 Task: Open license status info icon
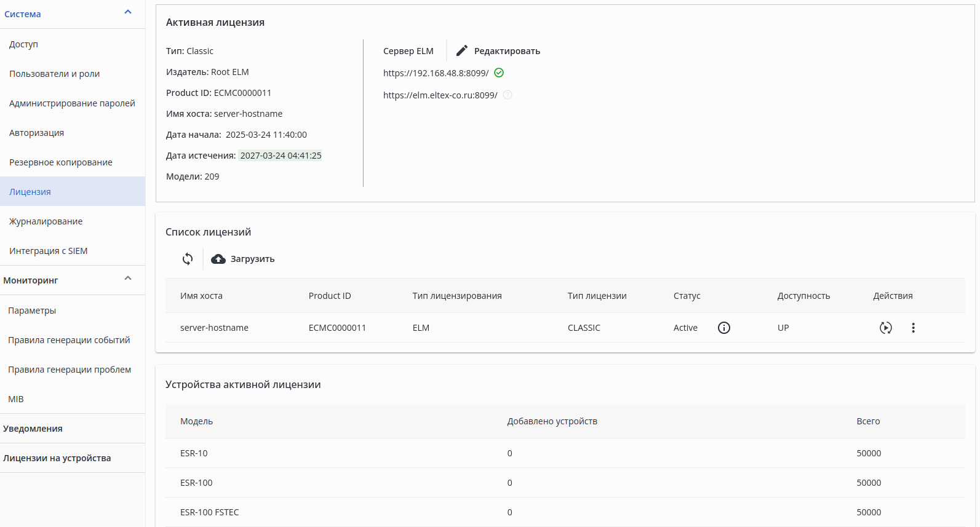[x=724, y=328]
